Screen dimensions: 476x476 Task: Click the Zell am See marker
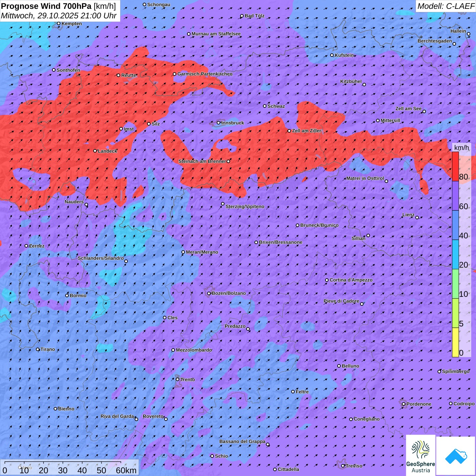click(x=424, y=112)
